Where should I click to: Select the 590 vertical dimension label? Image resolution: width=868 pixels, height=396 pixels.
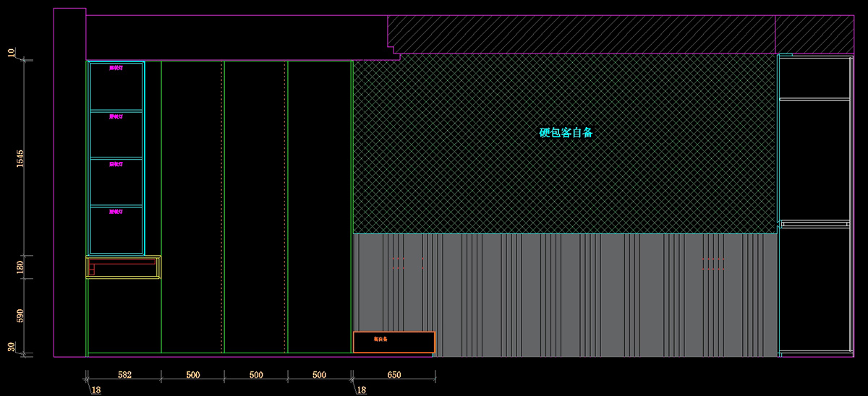click(20, 316)
